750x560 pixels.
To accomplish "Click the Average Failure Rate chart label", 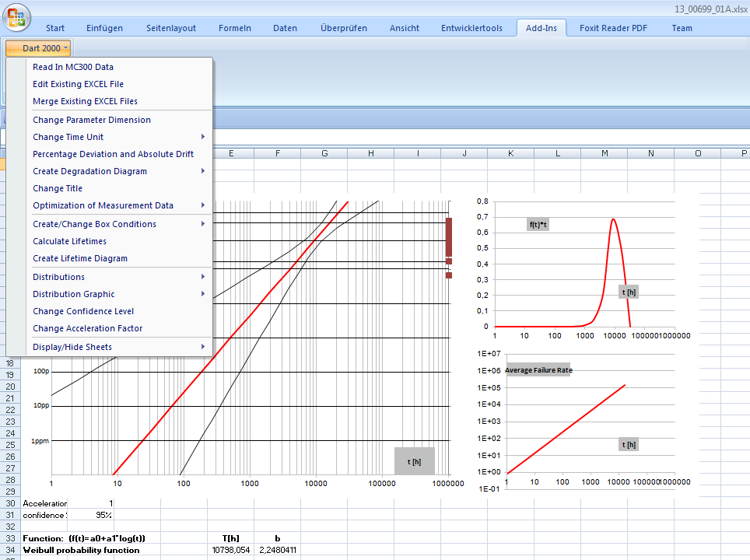I will [538, 370].
